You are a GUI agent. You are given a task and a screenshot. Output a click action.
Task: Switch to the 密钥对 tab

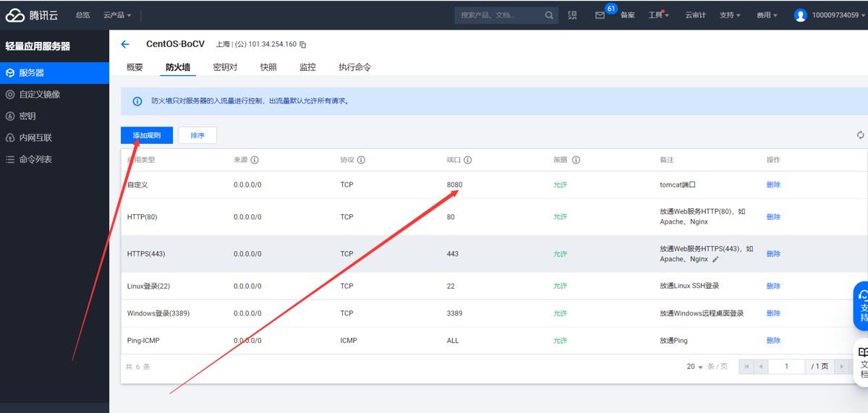pyautogui.click(x=225, y=67)
